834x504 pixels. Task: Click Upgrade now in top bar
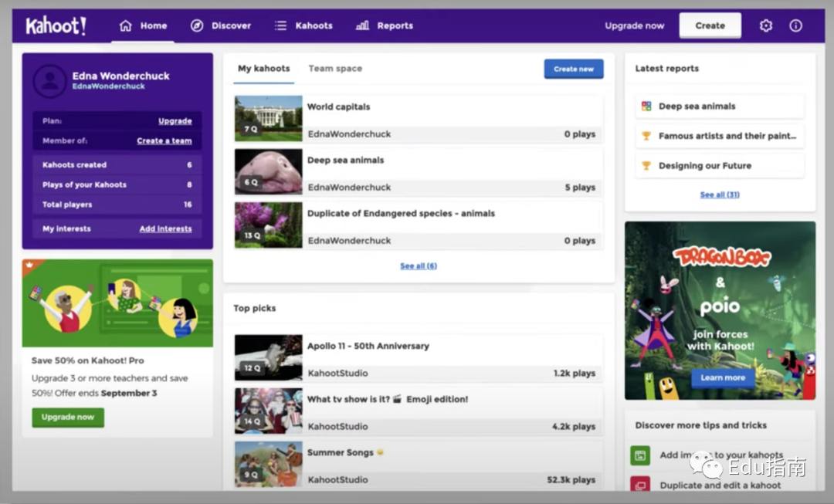[x=635, y=25]
